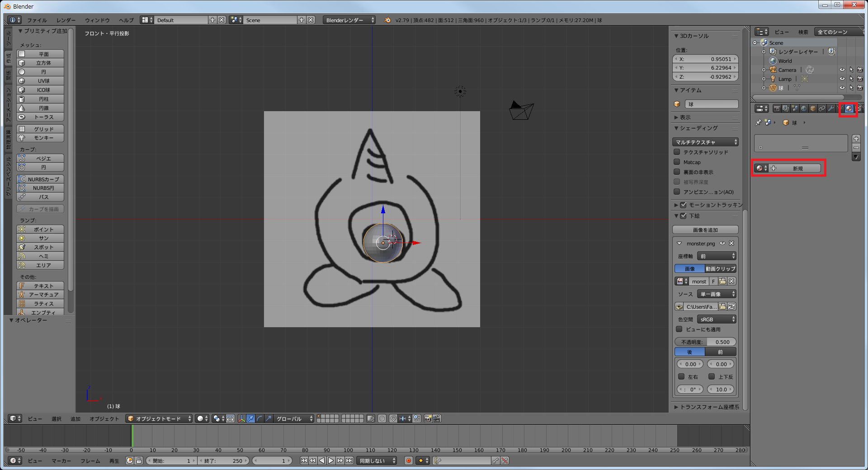Open the ウィンドウ menu

coord(97,20)
